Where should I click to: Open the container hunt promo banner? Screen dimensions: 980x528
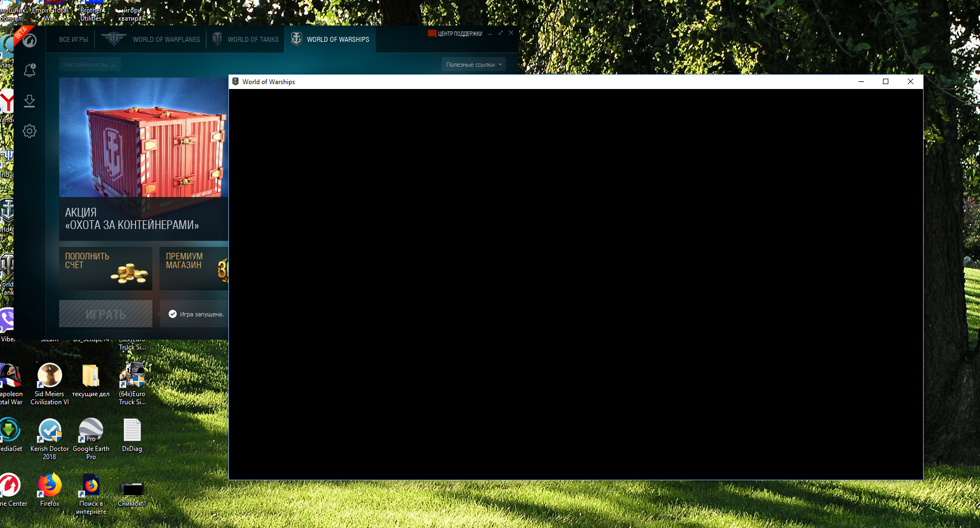point(144,159)
